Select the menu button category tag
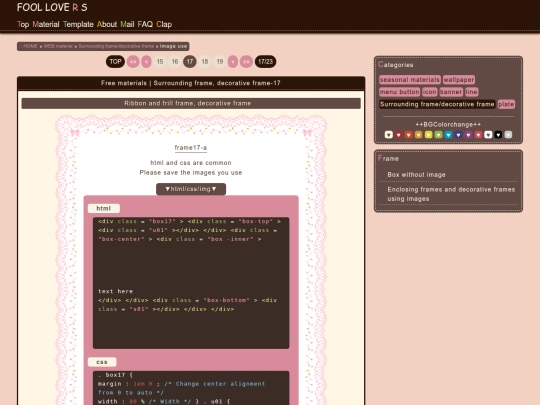540x405 pixels. [399, 92]
